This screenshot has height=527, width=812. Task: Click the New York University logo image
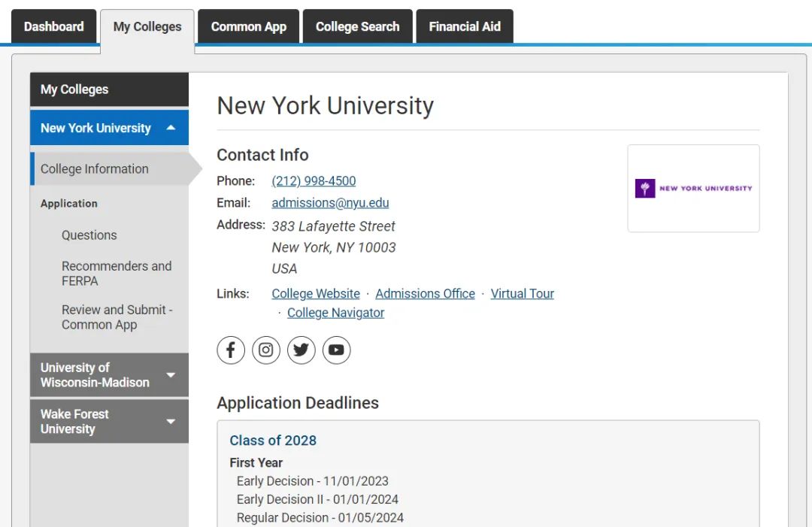[x=693, y=189]
